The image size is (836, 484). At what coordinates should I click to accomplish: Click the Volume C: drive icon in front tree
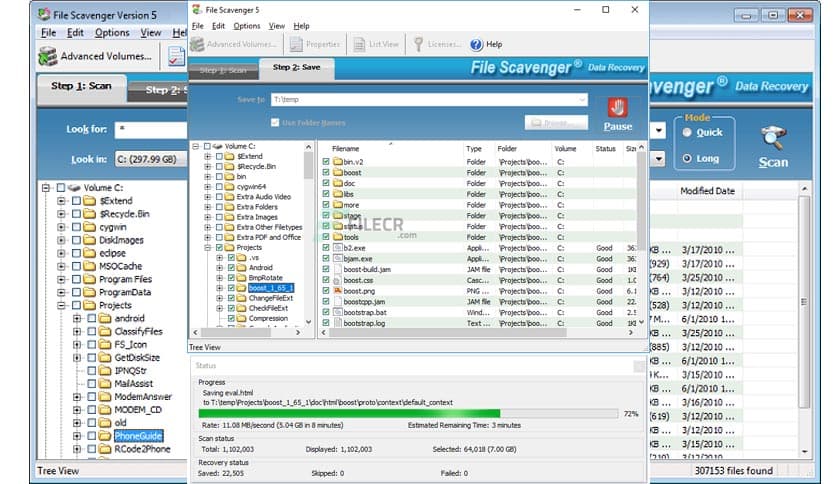218,146
